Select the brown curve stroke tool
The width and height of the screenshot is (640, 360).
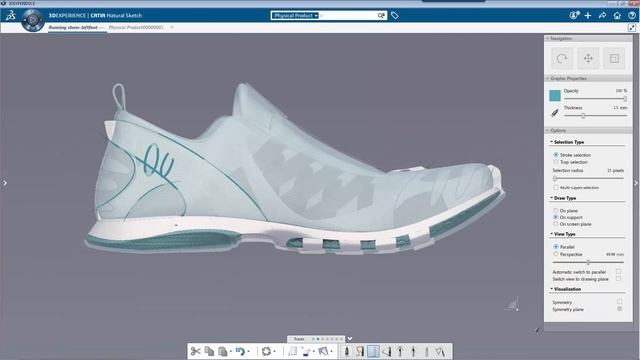click(x=360, y=351)
